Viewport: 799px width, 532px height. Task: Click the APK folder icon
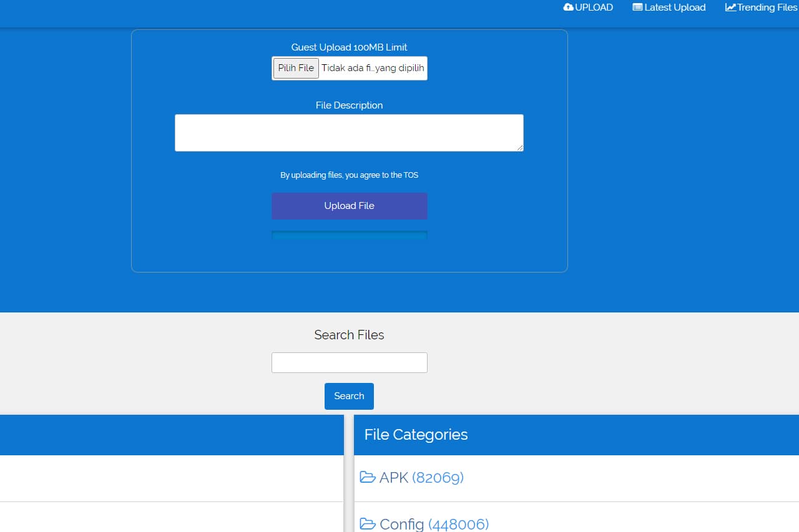(x=368, y=478)
